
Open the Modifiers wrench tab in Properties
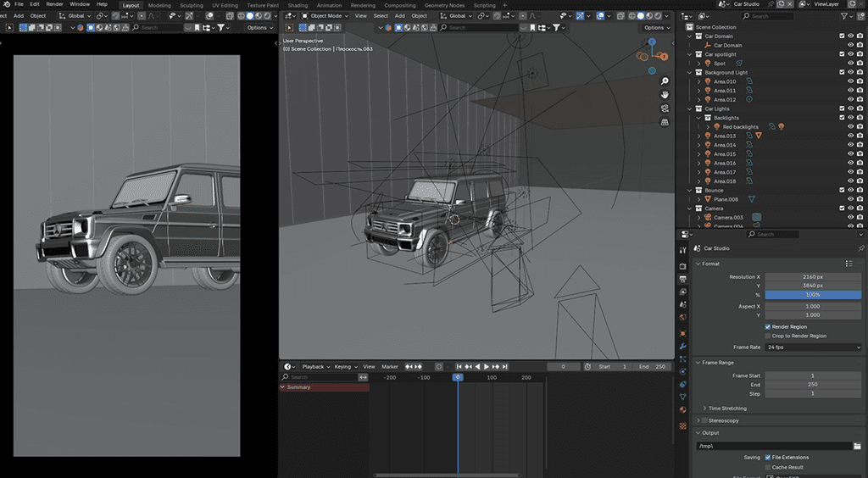click(x=683, y=346)
